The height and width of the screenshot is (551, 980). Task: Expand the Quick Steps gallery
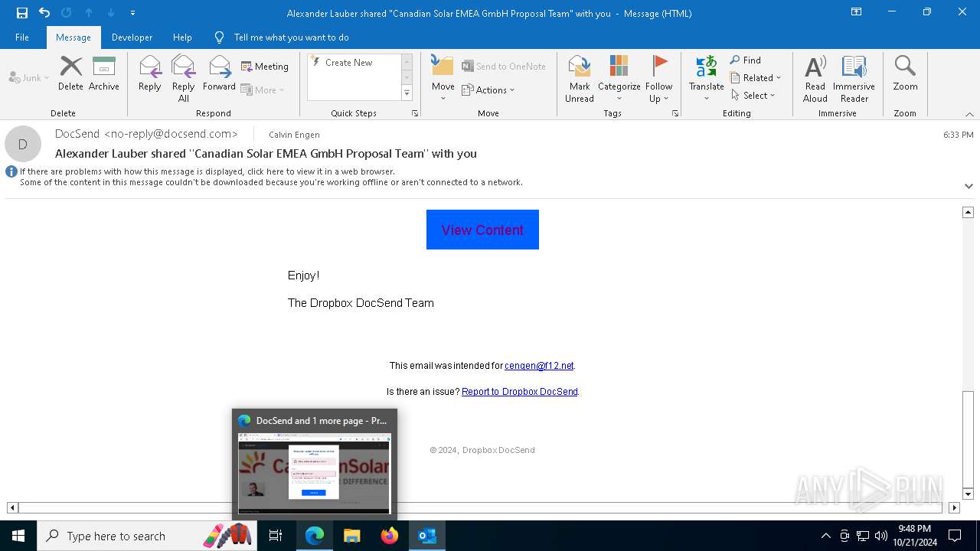click(x=407, y=93)
